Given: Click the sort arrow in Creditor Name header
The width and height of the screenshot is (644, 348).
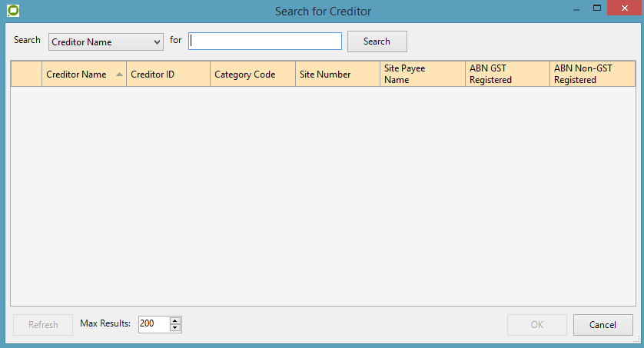Looking at the screenshot, I should 119,75.
